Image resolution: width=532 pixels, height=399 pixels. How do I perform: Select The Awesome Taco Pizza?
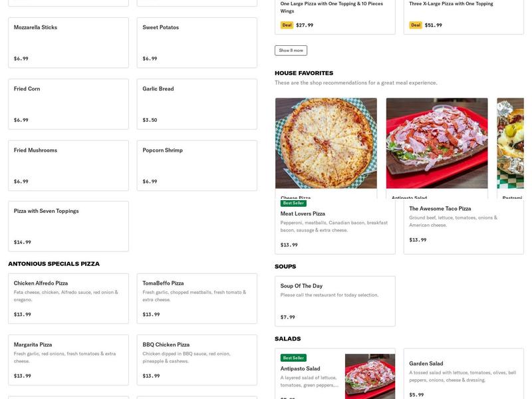tap(464, 225)
